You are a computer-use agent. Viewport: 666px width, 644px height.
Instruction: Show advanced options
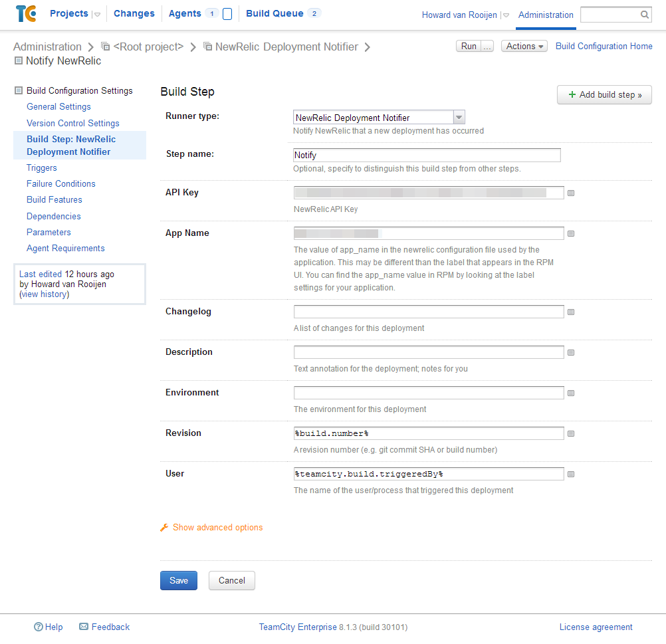[217, 528]
